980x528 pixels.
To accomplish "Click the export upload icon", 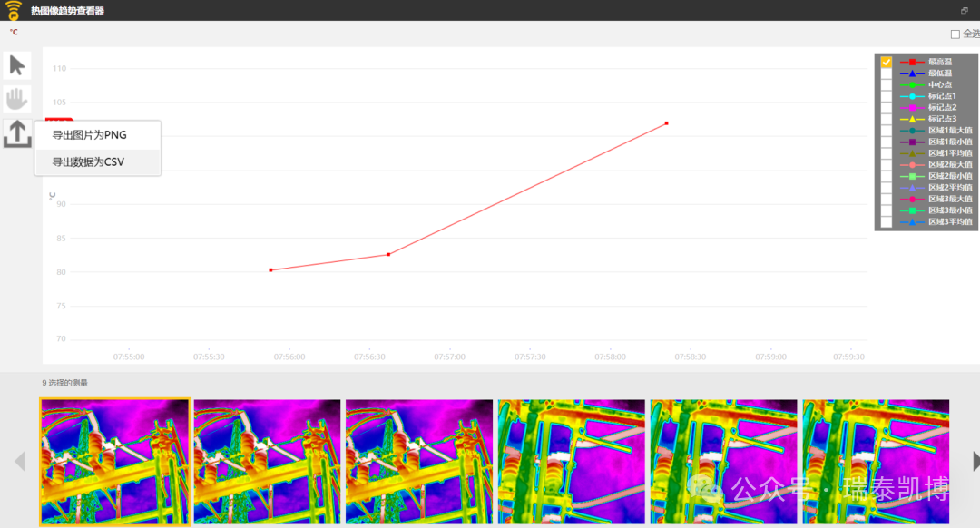I will [x=17, y=133].
